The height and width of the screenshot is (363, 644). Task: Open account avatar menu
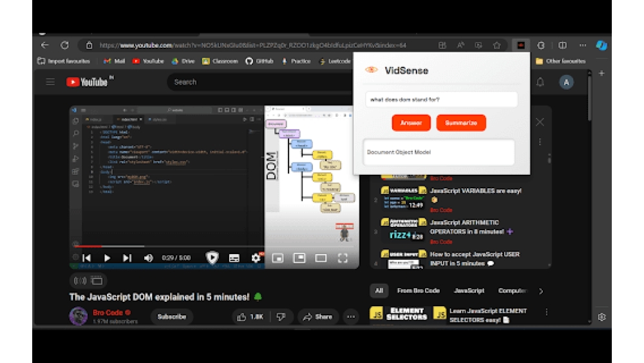(x=566, y=83)
